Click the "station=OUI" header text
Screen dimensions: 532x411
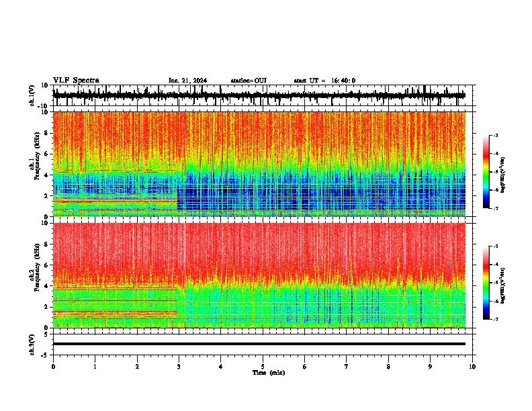click(x=249, y=81)
